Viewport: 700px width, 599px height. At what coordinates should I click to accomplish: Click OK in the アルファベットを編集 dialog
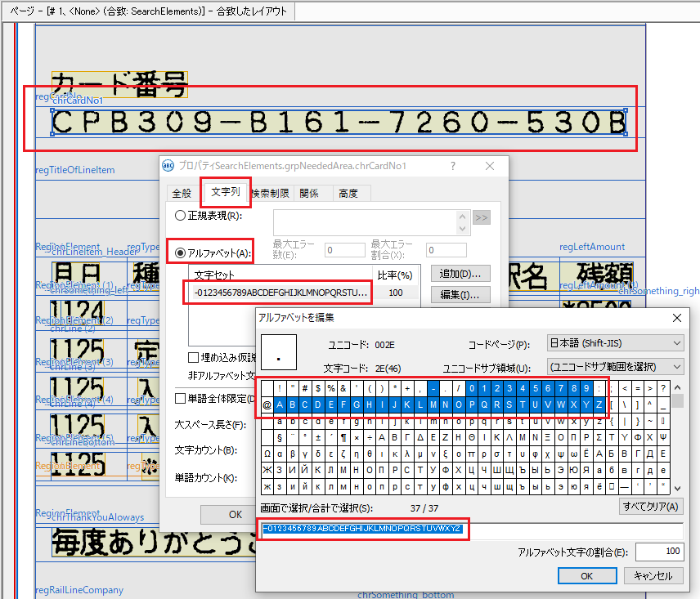[x=587, y=576]
